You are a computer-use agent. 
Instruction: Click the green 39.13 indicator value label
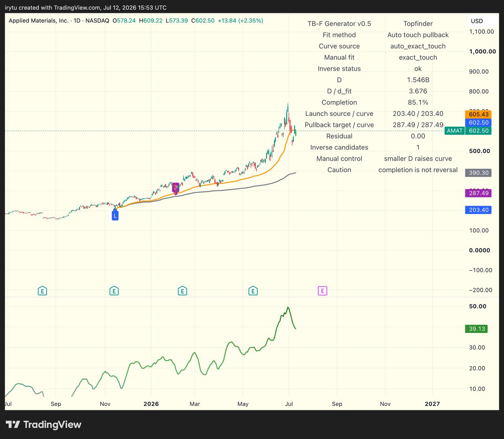coord(477,329)
